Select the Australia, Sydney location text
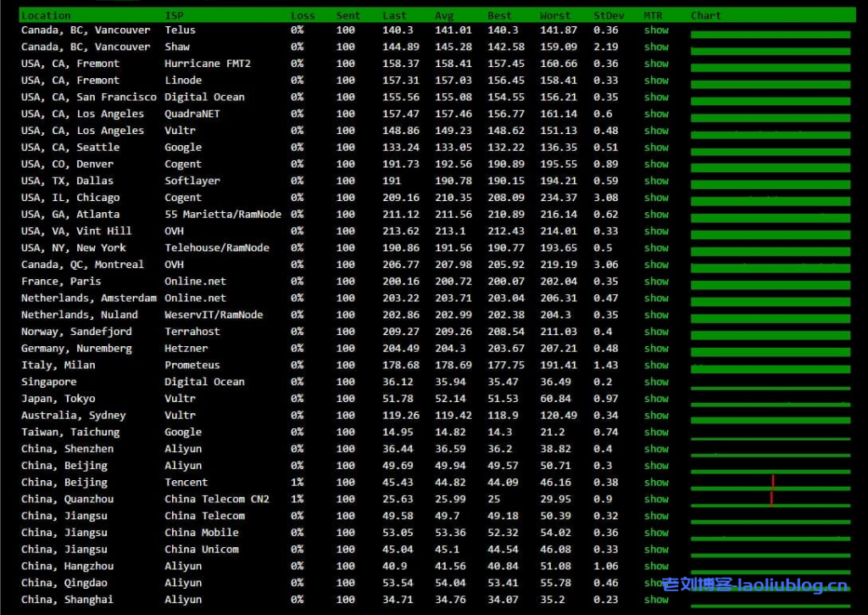Viewport: 868px width, 615px height. tap(73, 416)
